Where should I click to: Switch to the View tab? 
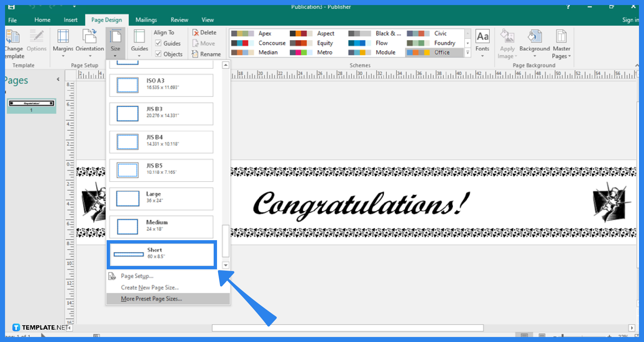[x=208, y=20]
